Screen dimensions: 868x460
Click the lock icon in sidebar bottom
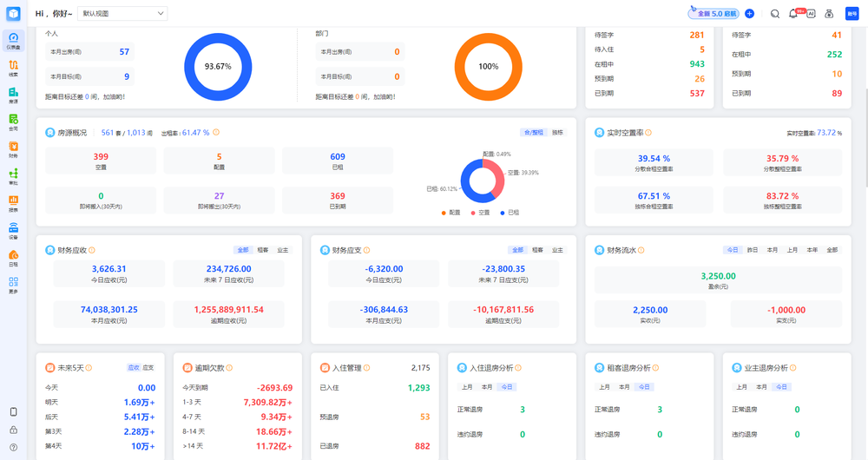[13, 430]
